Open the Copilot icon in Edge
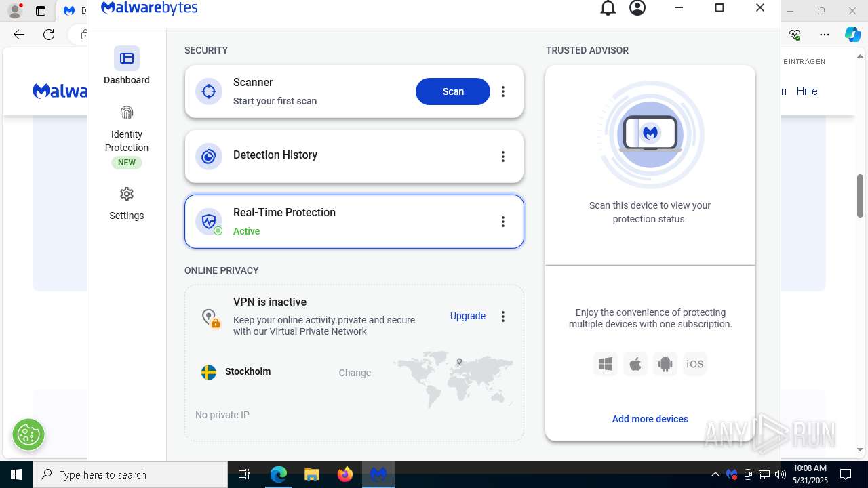The height and width of the screenshot is (488, 868). pos(852,35)
